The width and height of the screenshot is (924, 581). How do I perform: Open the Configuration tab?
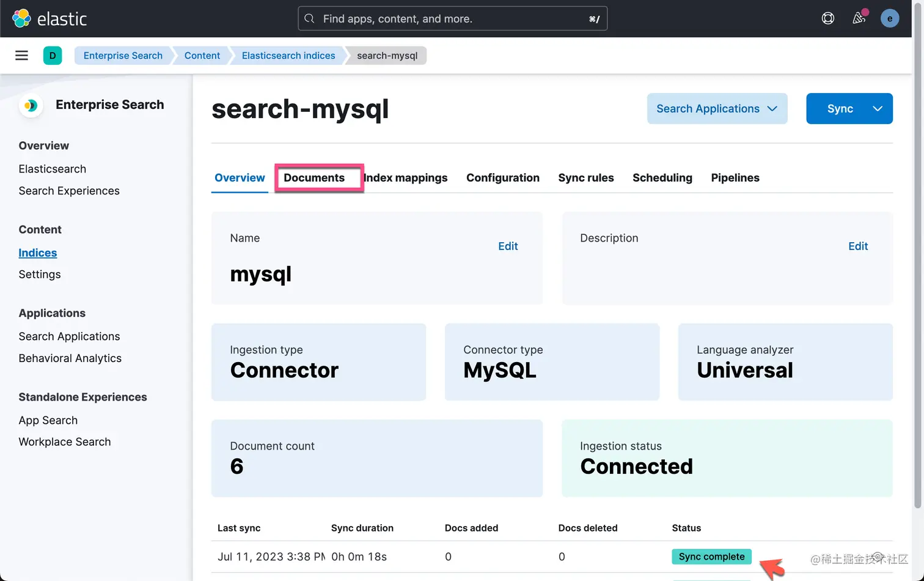coord(503,178)
